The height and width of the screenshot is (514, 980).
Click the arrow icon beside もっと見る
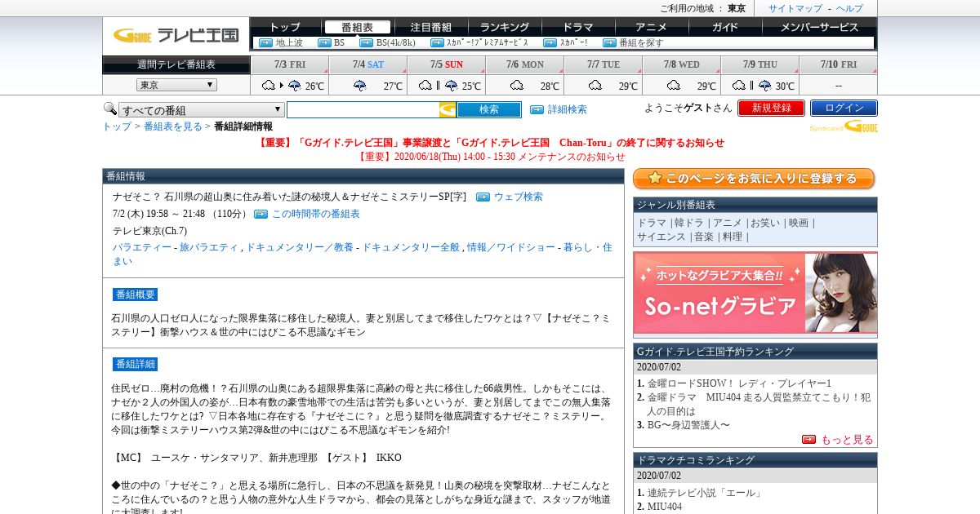[808, 439]
